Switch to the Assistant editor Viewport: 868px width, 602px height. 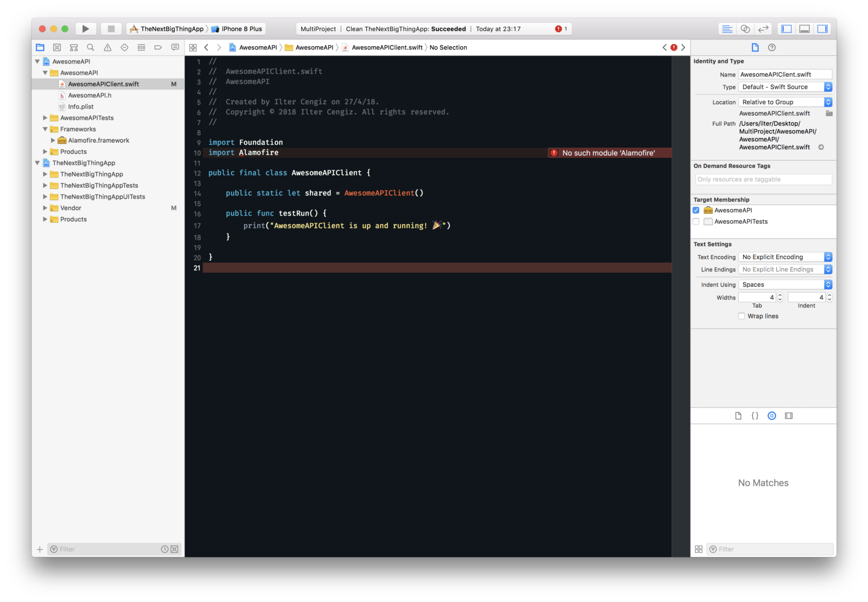pos(745,29)
